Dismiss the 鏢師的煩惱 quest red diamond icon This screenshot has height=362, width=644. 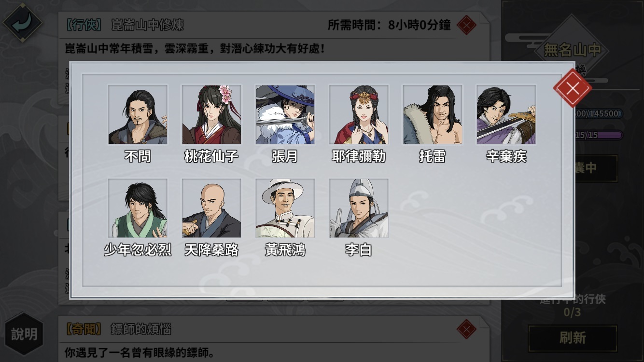466,329
